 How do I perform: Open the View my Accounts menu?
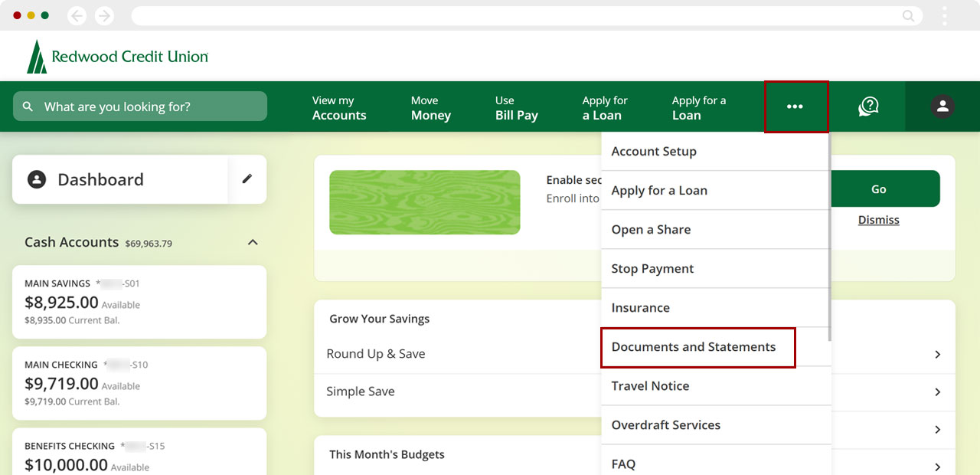pyautogui.click(x=339, y=107)
